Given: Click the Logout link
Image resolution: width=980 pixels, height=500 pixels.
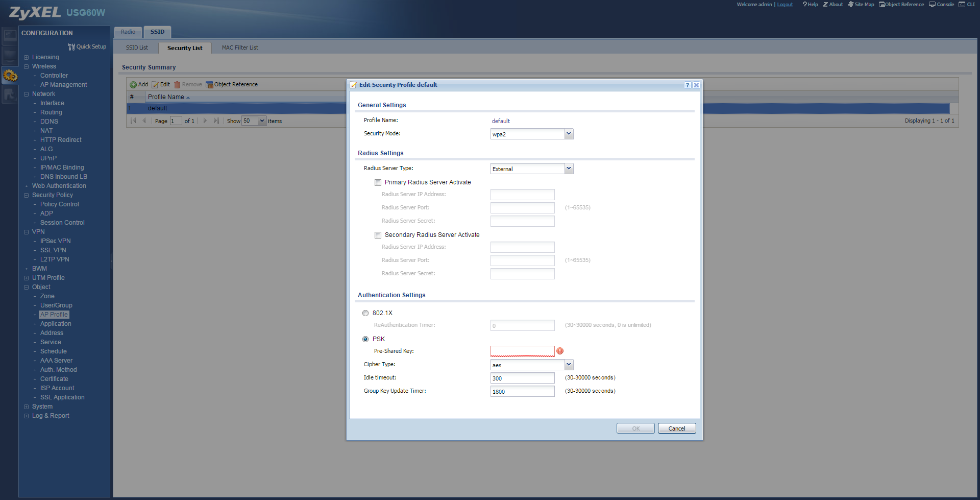Looking at the screenshot, I should pos(785,5).
